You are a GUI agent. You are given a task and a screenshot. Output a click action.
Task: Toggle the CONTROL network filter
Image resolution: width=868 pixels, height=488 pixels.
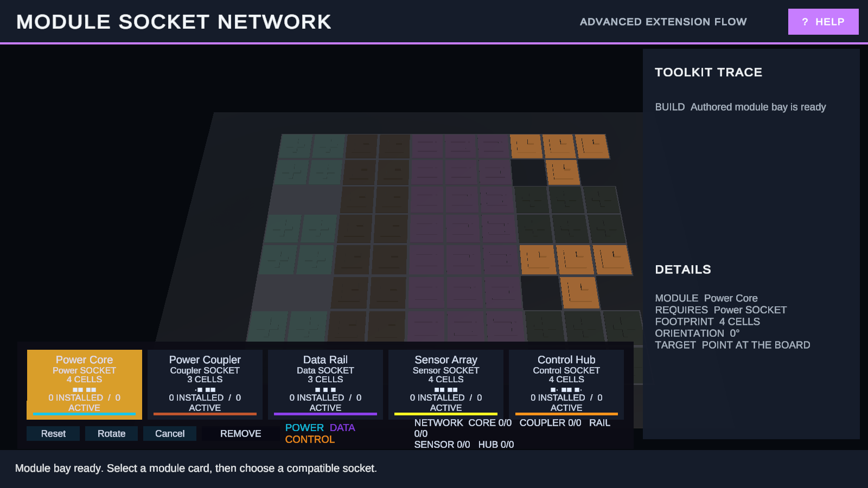pos(310,440)
